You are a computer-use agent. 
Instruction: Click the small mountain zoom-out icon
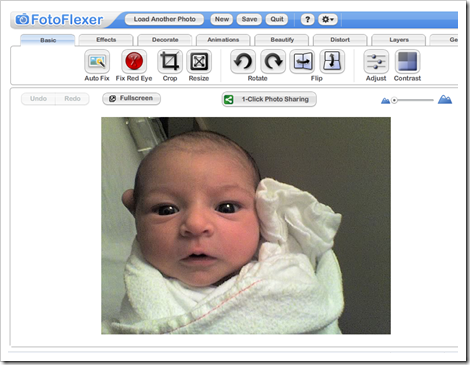[385, 101]
